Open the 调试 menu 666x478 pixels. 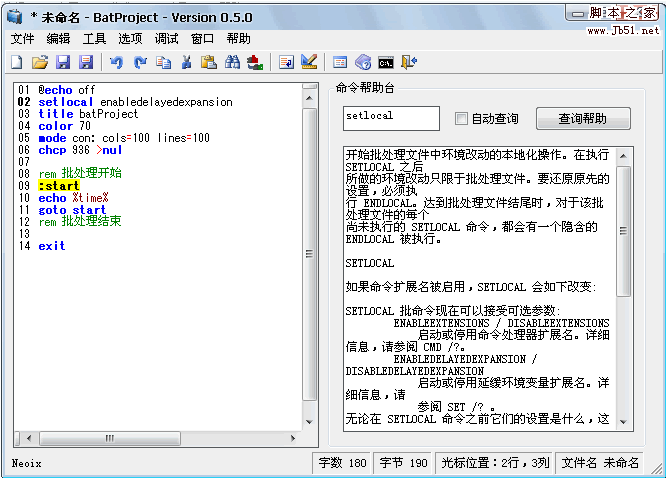pyautogui.click(x=166, y=39)
